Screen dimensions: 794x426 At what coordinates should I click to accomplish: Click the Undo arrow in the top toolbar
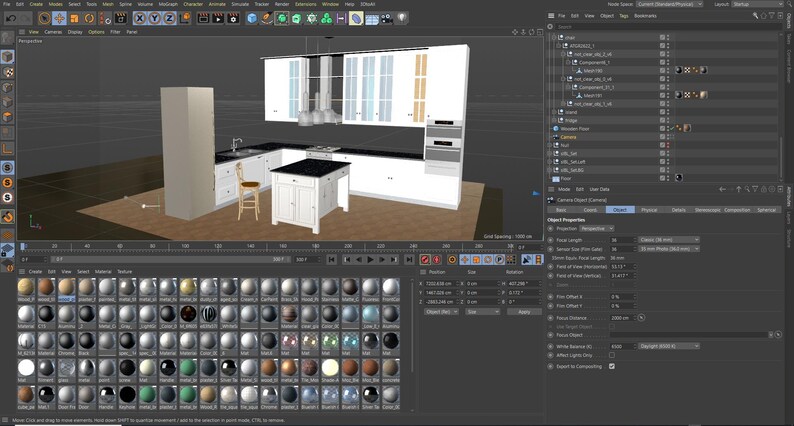pyautogui.click(x=11, y=19)
